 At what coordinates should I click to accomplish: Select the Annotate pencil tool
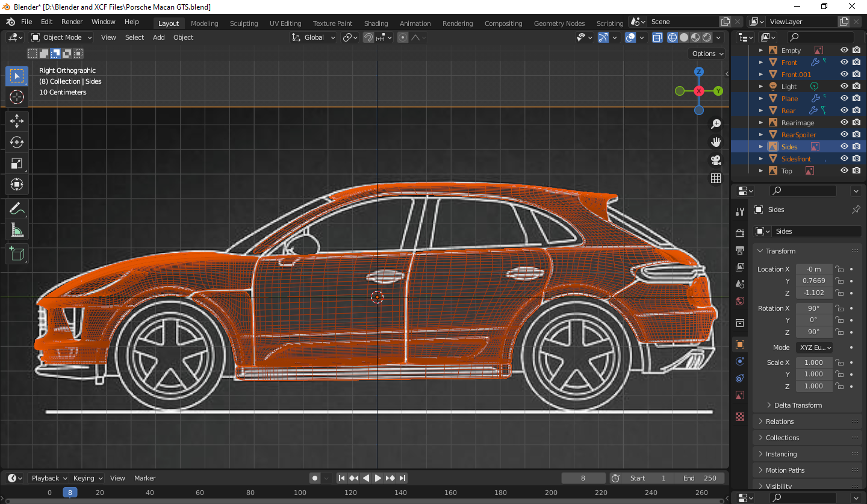[17, 209]
